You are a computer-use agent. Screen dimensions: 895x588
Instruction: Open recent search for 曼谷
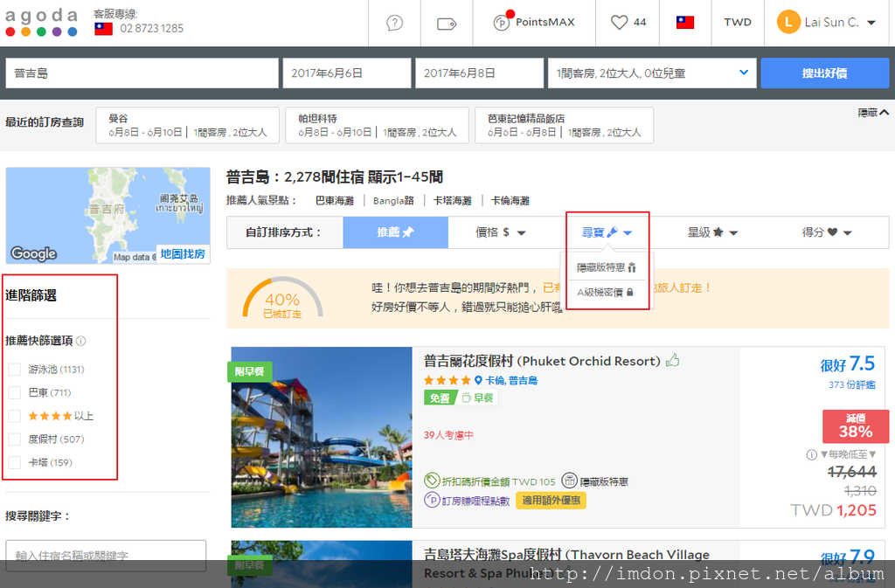[188, 126]
